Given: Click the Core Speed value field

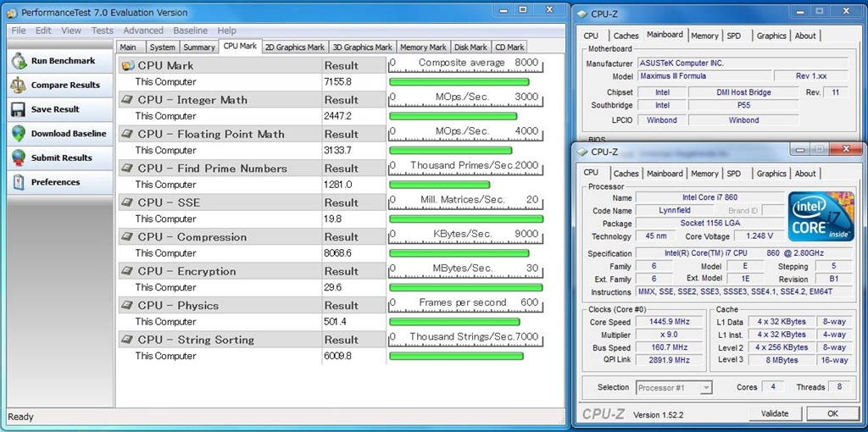Looking at the screenshot, I should (x=669, y=322).
